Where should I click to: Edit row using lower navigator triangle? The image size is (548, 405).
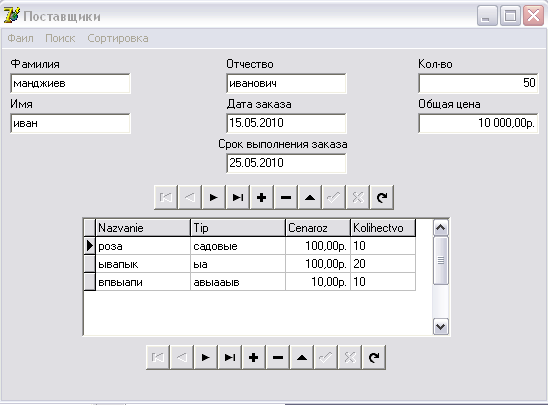pyautogui.click(x=302, y=357)
